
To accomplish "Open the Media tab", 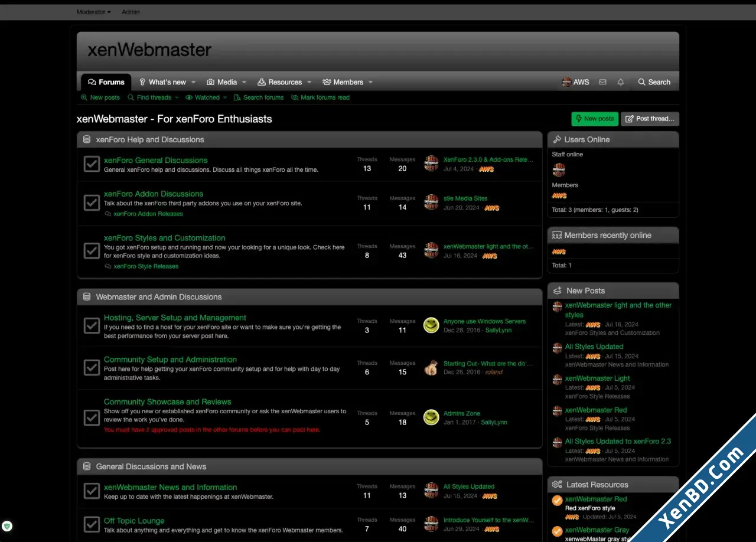I will click(x=222, y=82).
